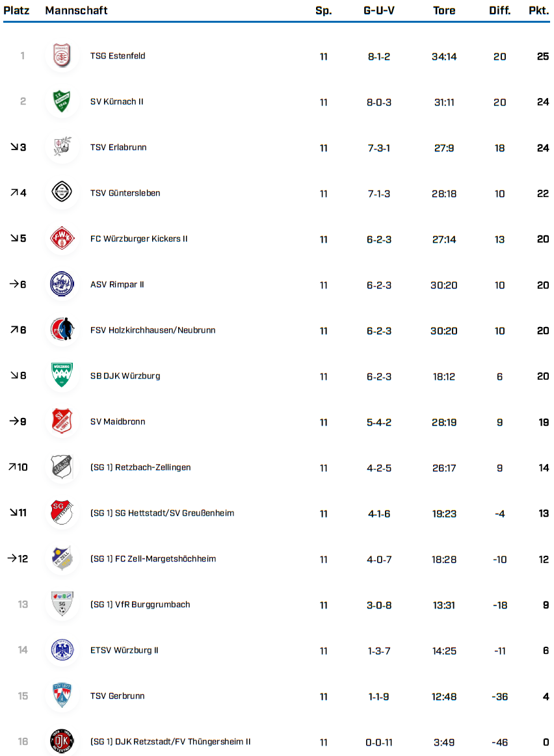Image resolution: width=554 pixels, height=756 pixels.
Task: Click the TSG Estenfeld club crest
Action: point(62,57)
